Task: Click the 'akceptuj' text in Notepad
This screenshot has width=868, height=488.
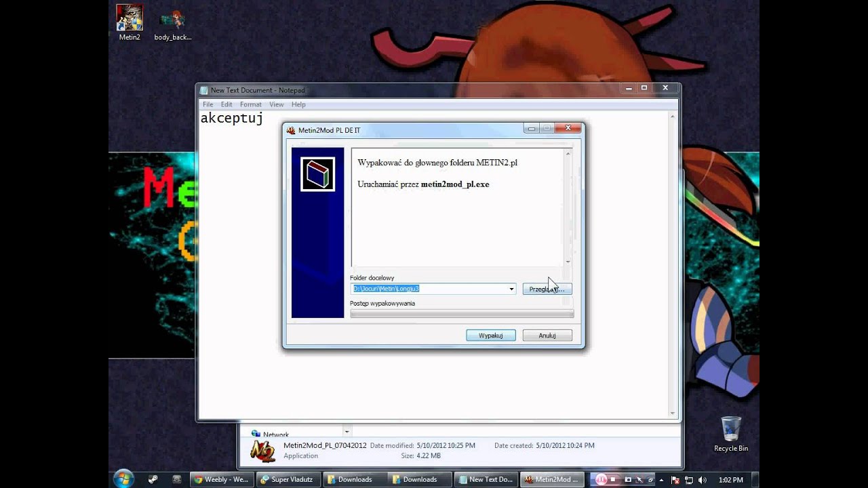Action: (x=231, y=119)
